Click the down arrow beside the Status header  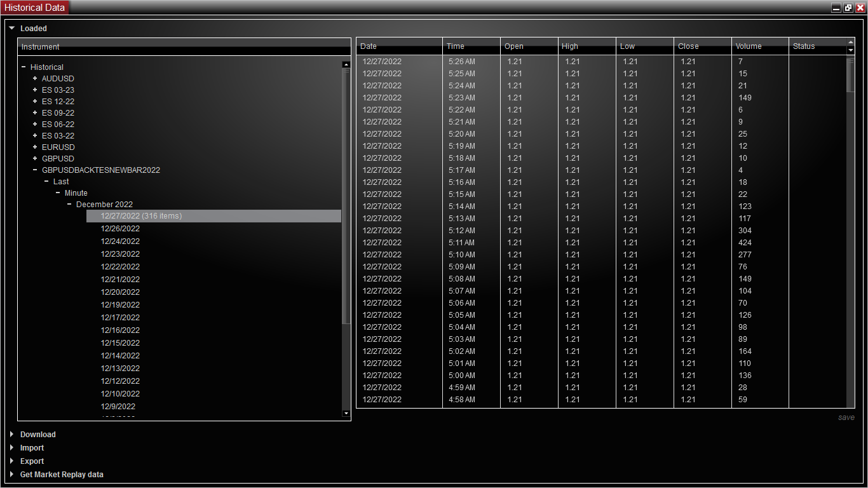(851, 50)
